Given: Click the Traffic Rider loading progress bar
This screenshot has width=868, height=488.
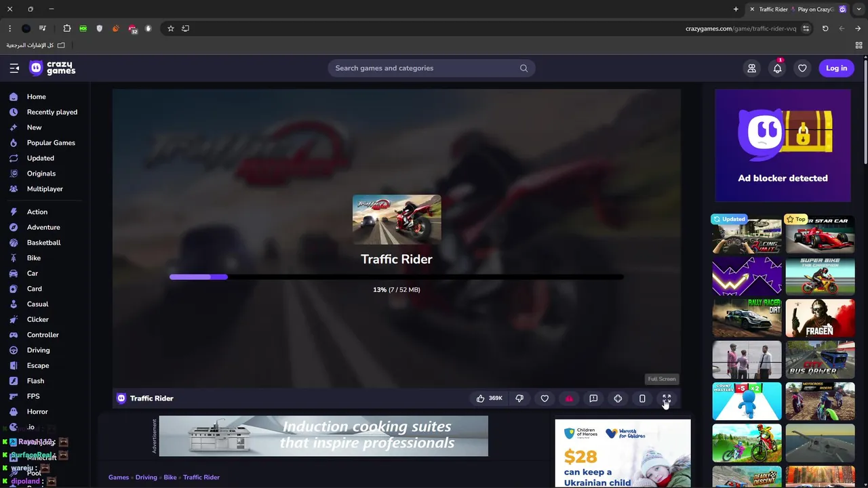Looking at the screenshot, I should (x=396, y=277).
